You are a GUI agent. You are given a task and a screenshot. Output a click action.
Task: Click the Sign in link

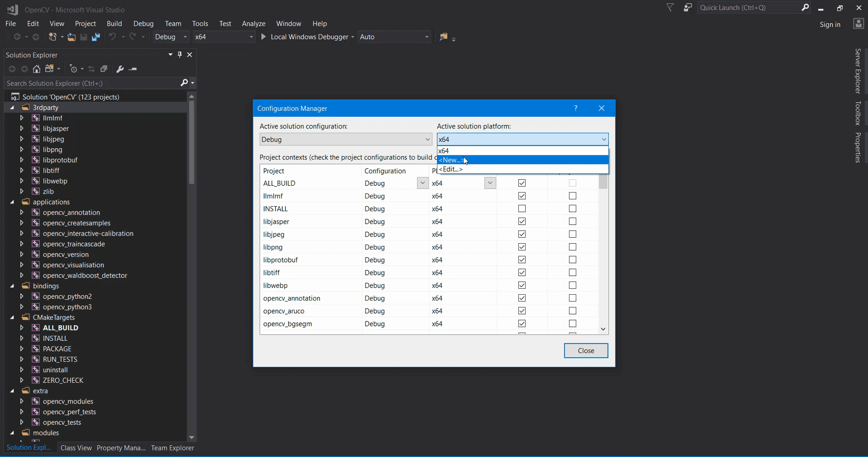[x=830, y=24]
